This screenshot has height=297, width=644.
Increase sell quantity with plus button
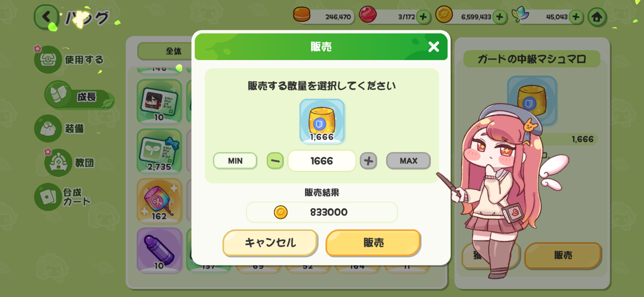pos(368,161)
